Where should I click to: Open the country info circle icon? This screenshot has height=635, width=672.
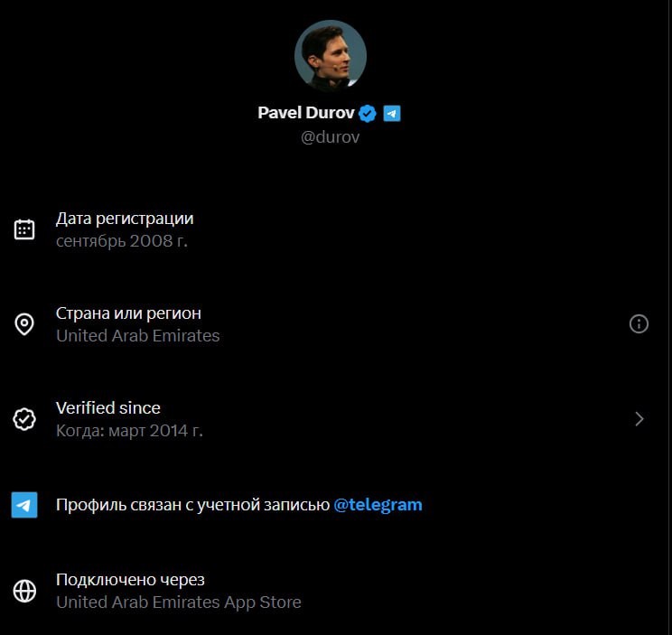[x=639, y=324]
